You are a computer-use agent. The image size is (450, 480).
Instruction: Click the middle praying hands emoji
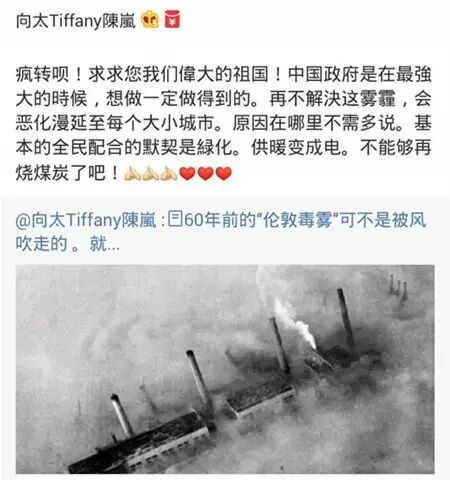click(150, 173)
